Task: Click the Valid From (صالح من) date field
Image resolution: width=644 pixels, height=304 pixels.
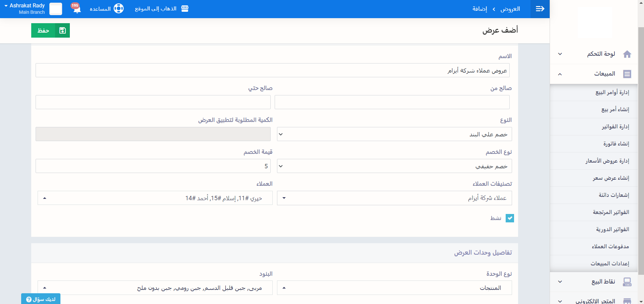Action: pyautogui.click(x=392, y=102)
